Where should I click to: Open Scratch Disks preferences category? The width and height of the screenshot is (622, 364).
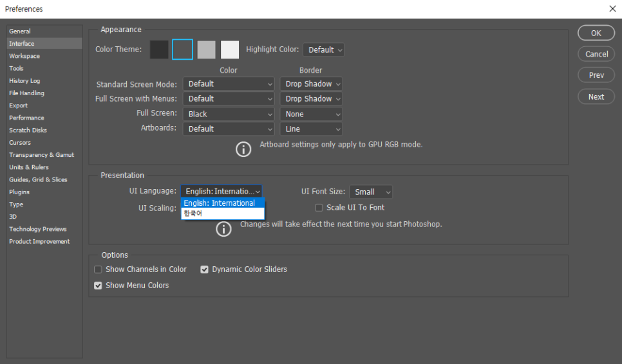tap(44, 130)
